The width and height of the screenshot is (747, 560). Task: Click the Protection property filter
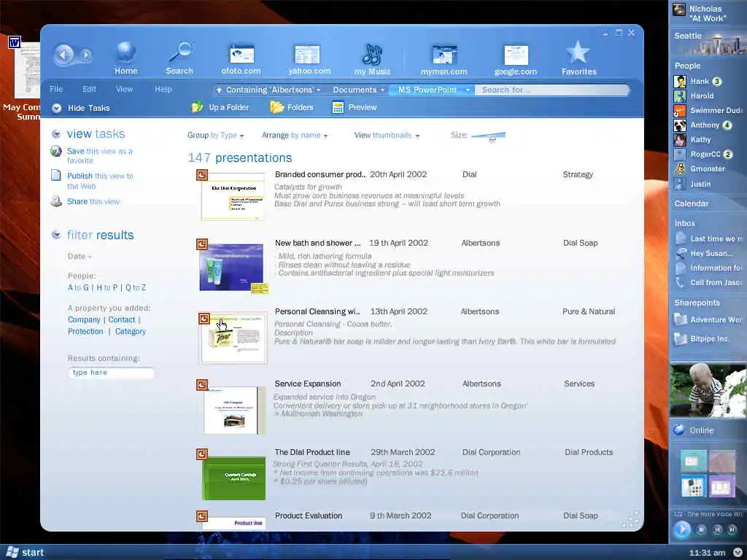pos(85,332)
